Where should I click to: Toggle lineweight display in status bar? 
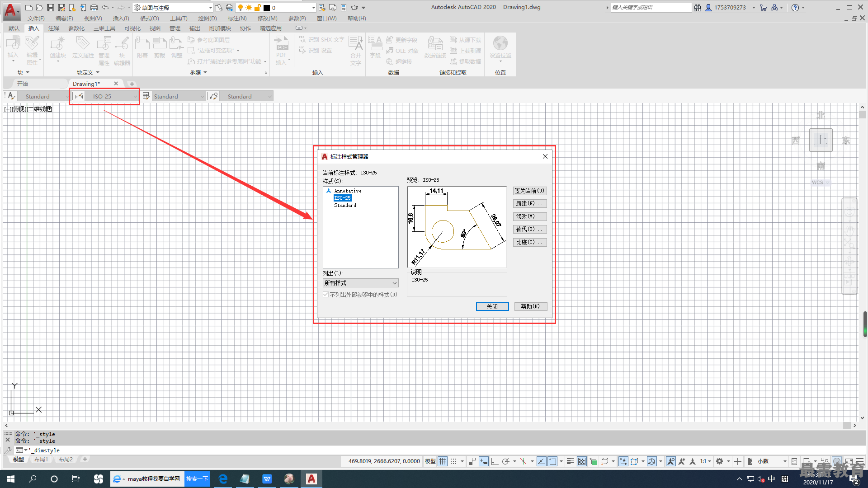pos(571,461)
